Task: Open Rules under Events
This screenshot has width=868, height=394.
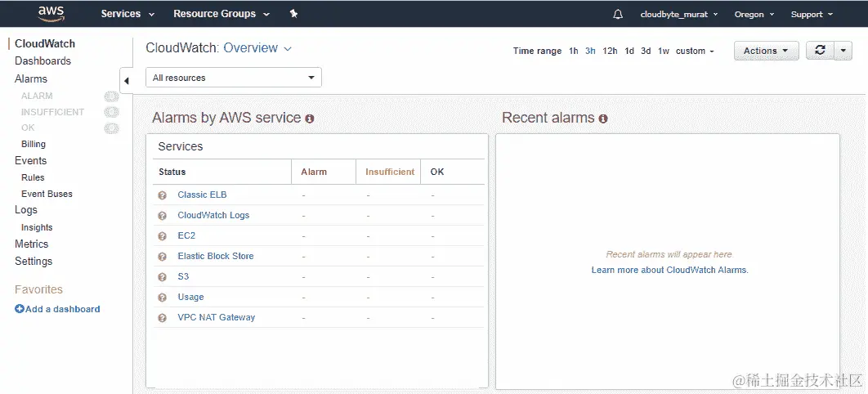Action: pyautogui.click(x=33, y=177)
